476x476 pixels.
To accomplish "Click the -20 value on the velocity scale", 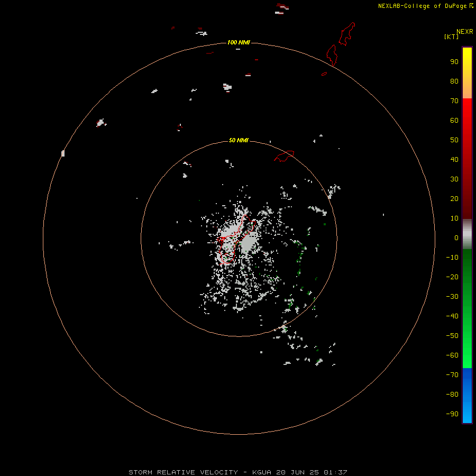I will coord(452,277).
